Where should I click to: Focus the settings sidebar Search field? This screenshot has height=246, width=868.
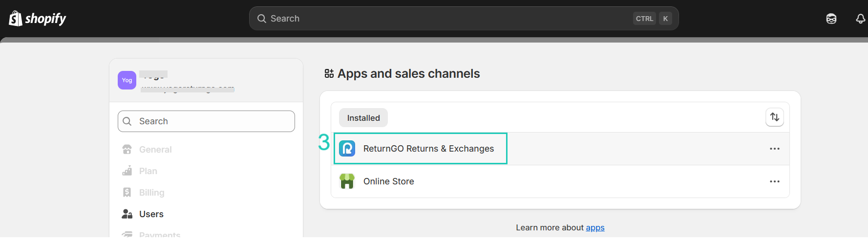[206, 121]
